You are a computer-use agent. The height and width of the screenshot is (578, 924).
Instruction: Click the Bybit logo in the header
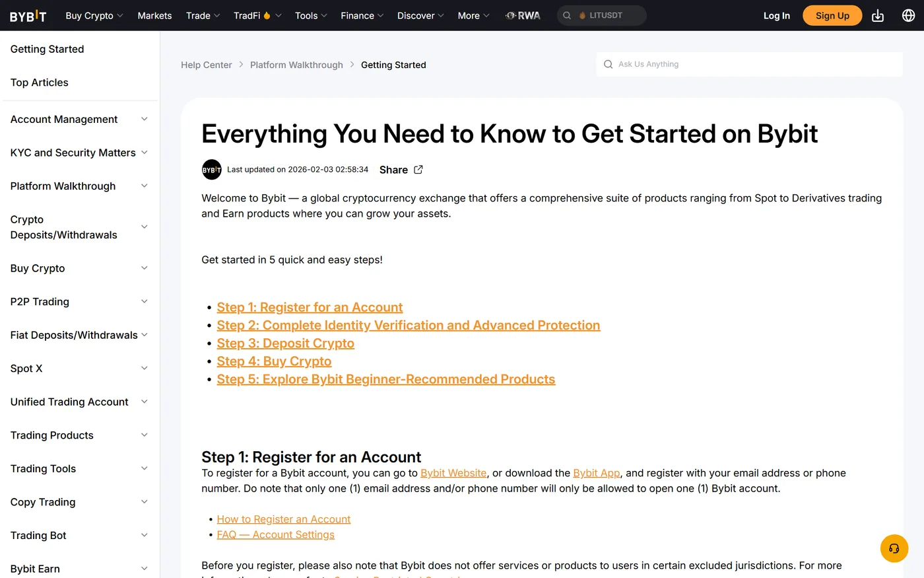point(28,16)
